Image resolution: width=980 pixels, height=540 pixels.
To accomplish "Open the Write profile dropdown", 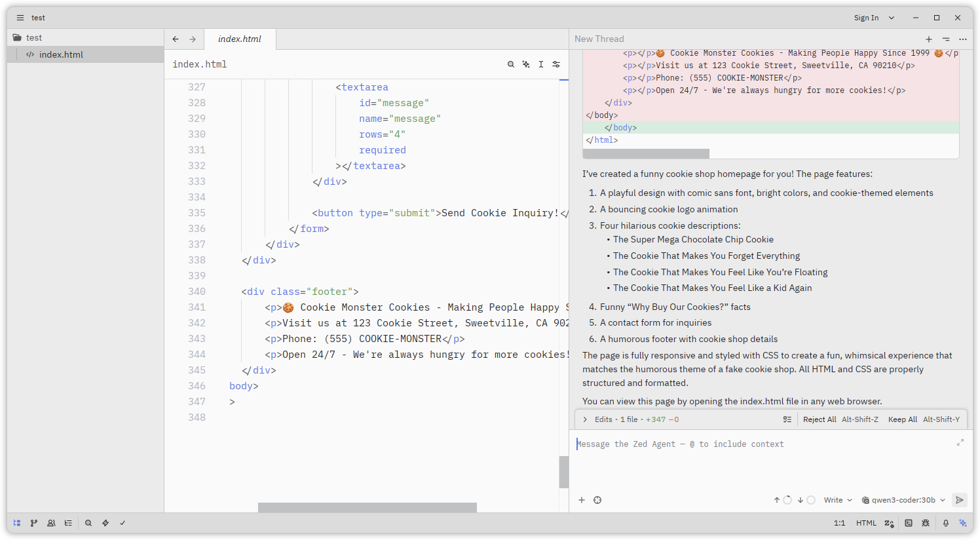I will tap(838, 500).
